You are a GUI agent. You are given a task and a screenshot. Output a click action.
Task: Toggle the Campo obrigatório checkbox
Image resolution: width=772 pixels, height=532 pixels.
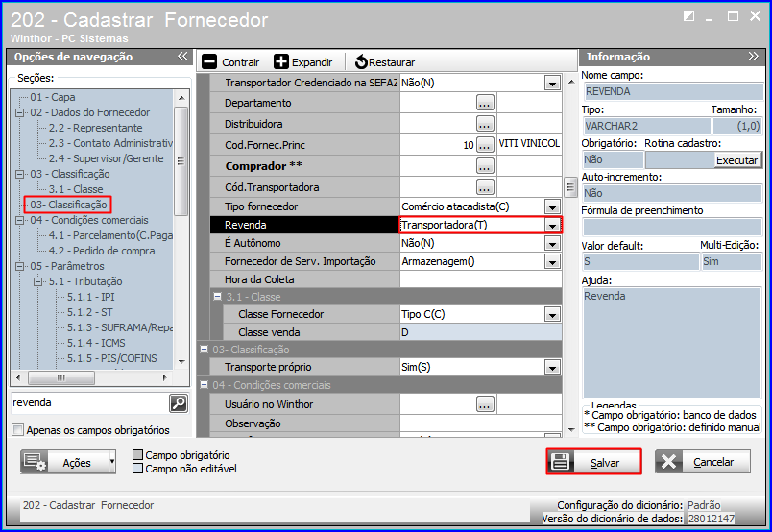(x=138, y=454)
